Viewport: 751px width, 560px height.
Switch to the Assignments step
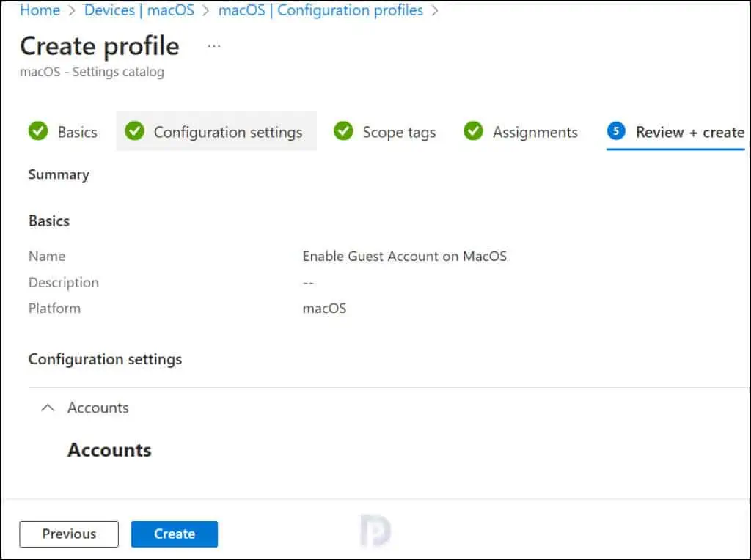point(521,132)
